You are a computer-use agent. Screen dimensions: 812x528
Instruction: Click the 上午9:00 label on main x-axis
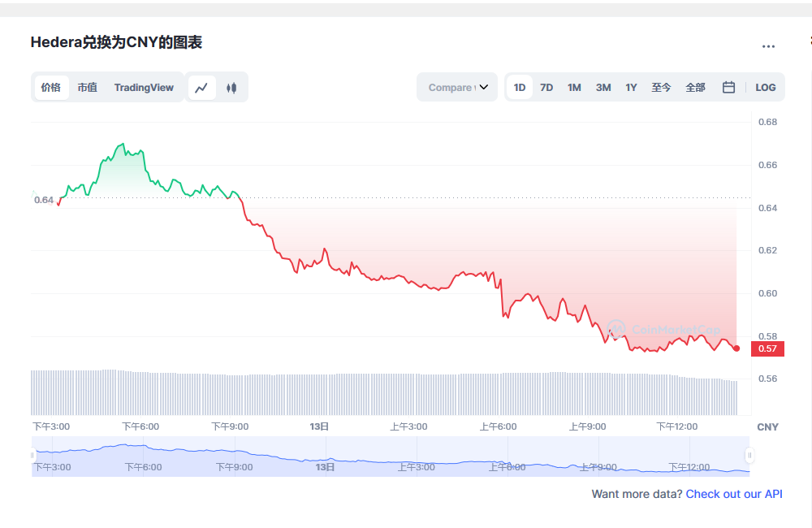[x=587, y=426]
